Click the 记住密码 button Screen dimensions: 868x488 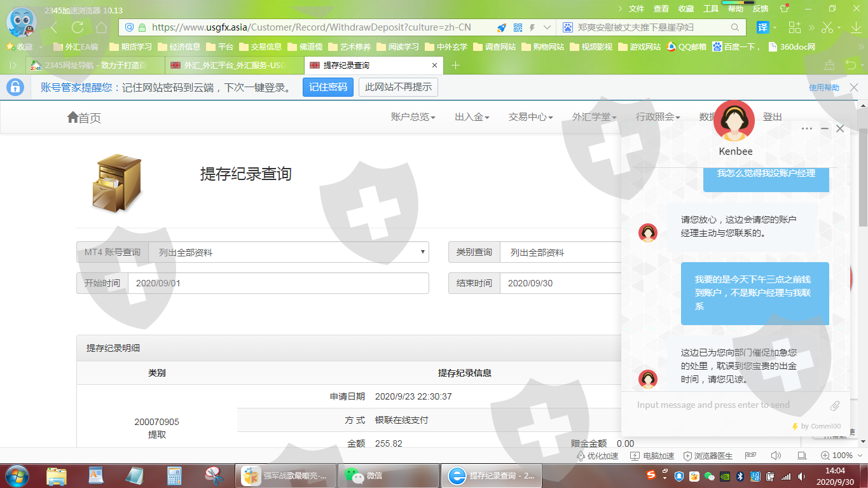pos(327,87)
